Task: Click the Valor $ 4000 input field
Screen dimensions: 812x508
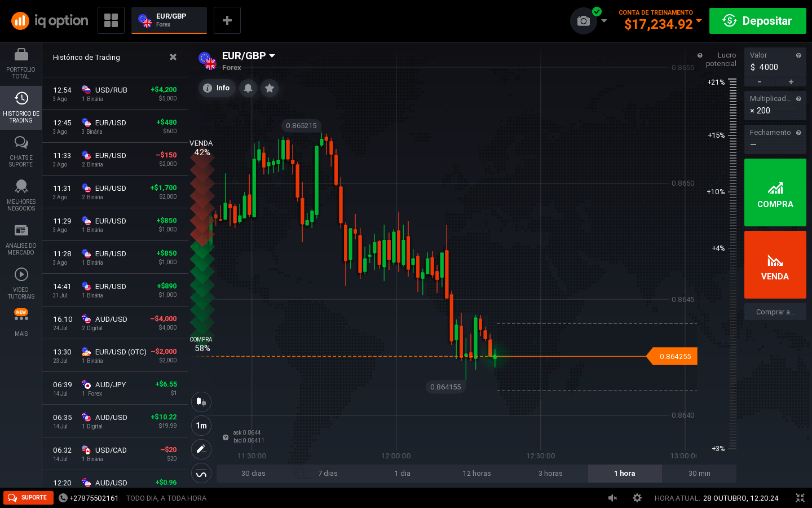Action: tap(775, 62)
